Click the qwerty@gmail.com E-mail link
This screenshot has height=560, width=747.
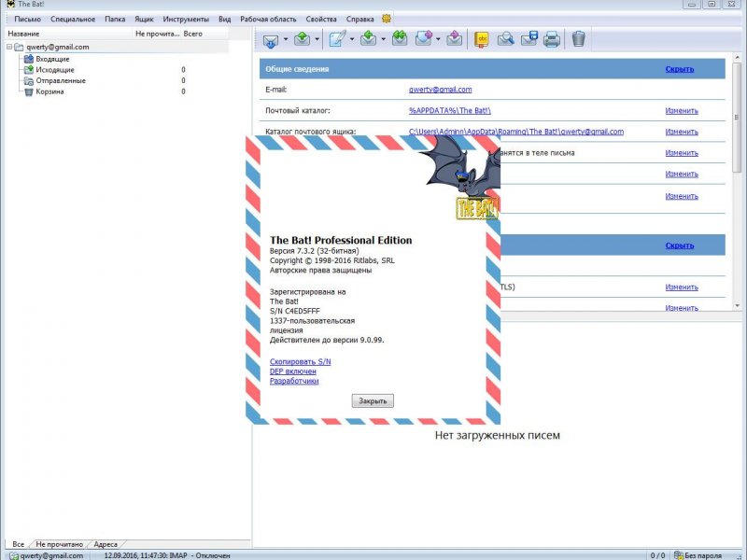440,89
